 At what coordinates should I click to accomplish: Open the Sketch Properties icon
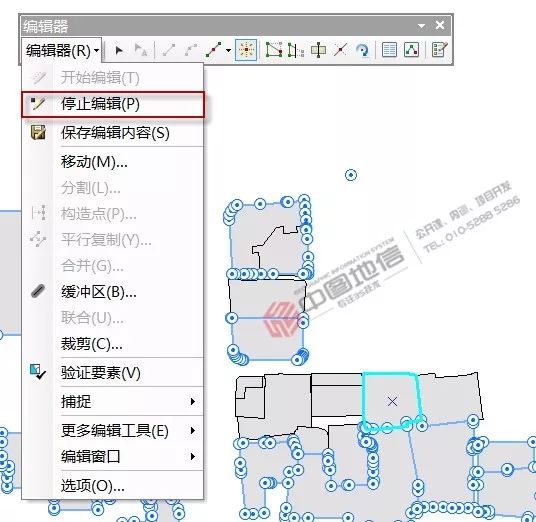tap(411, 50)
